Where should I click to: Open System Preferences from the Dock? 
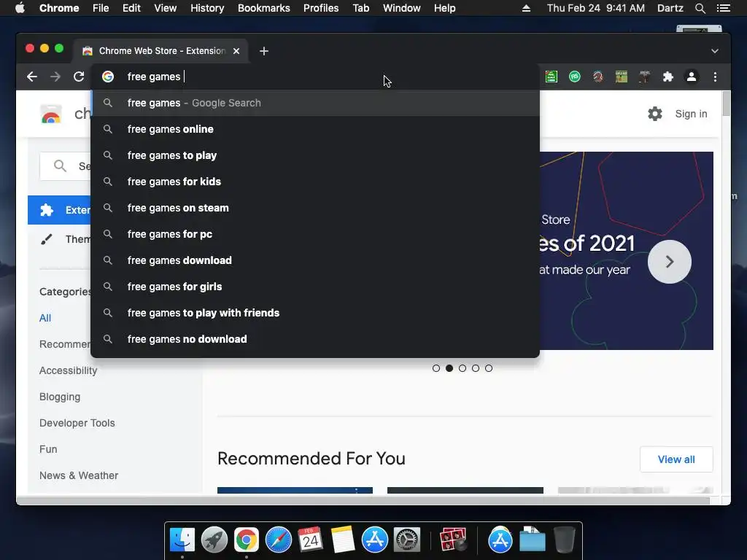[407, 540]
